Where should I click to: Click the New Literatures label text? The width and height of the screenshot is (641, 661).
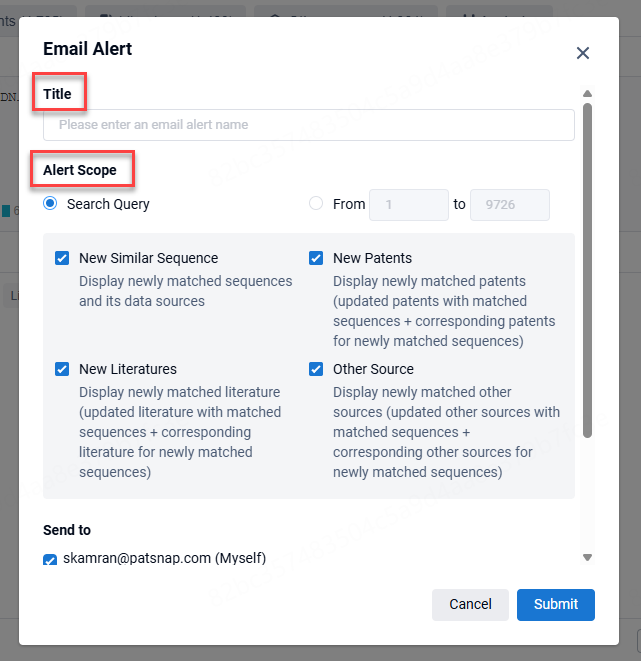[x=128, y=369]
